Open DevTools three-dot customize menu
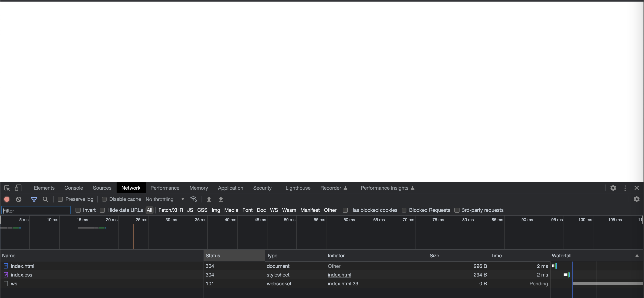The width and height of the screenshot is (644, 298). tap(625, 188)
